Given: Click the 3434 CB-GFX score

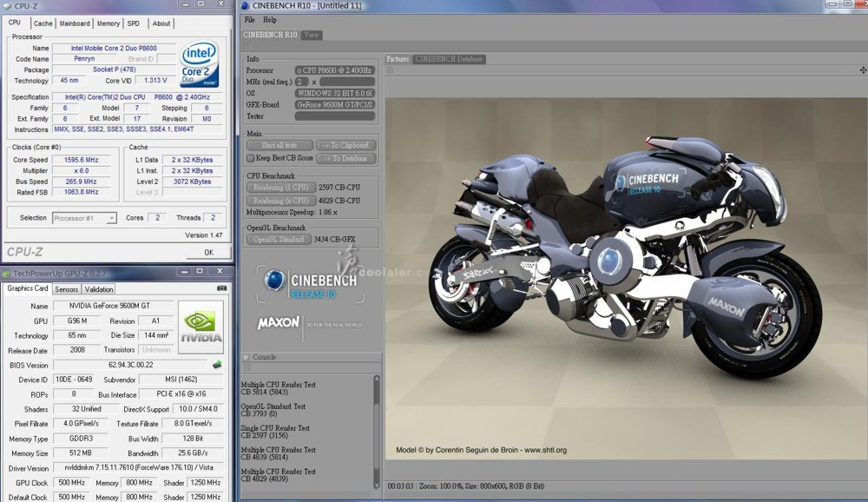Looking at the screenshot, I should 334,240.
